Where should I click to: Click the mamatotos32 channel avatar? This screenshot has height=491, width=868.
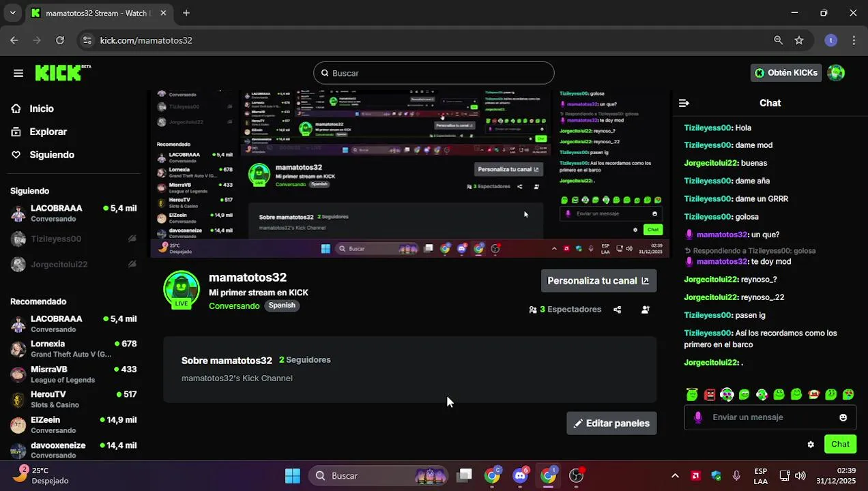click(x=182, y=289)
